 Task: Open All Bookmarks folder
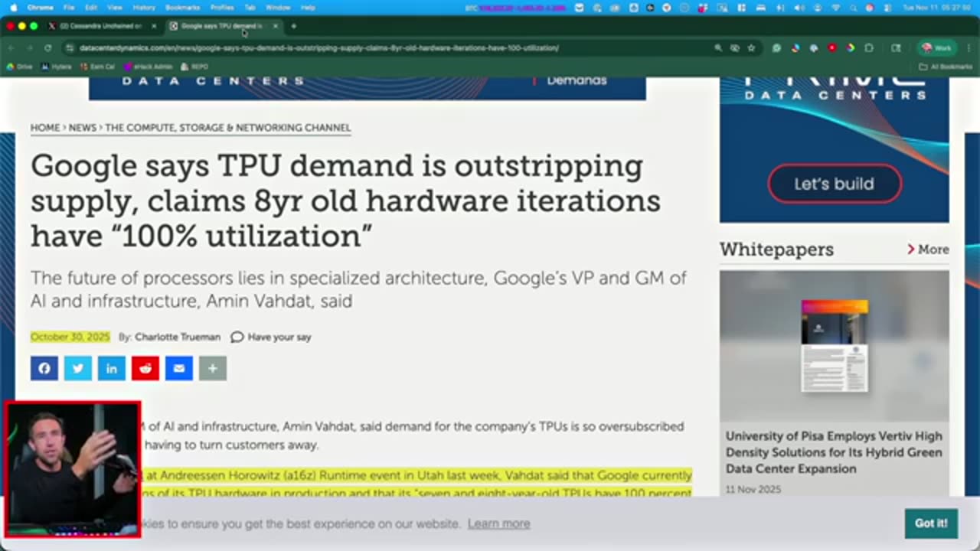pyautogui.click(x=946, y=67)
